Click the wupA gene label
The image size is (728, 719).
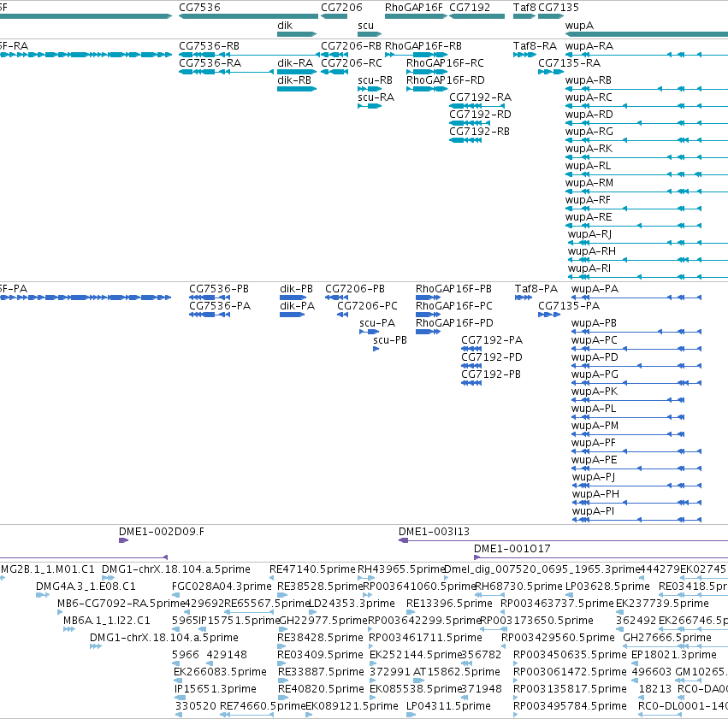tap(579, 26)
